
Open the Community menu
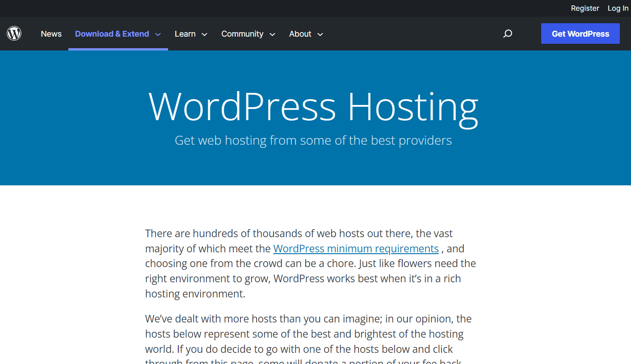click(x=242, y=34)
